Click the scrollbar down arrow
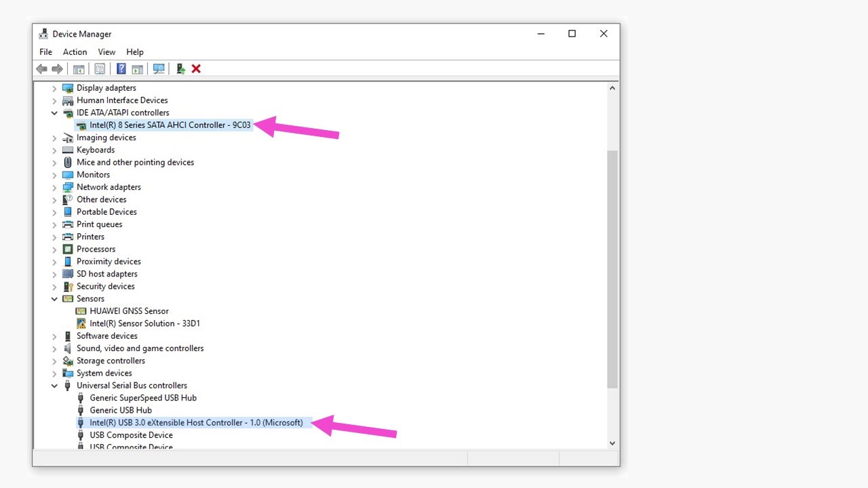868x488 pixels. pos(612,443)
